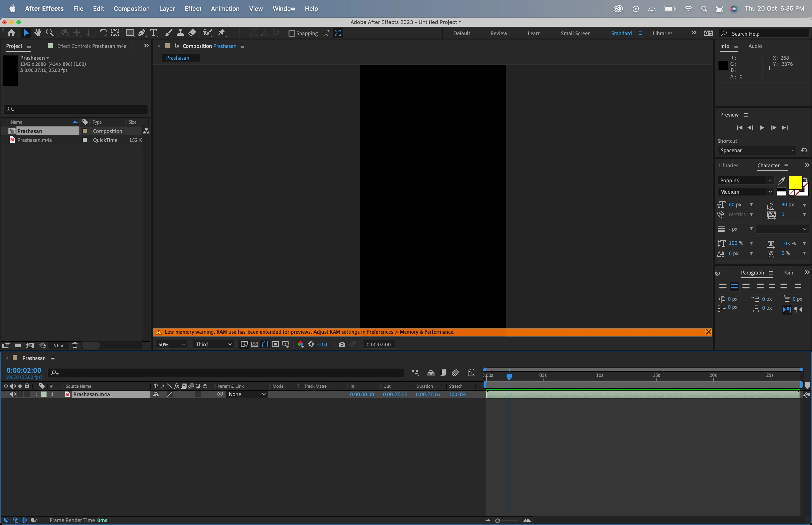
Task: Play the preview
Action: [761, 128]
